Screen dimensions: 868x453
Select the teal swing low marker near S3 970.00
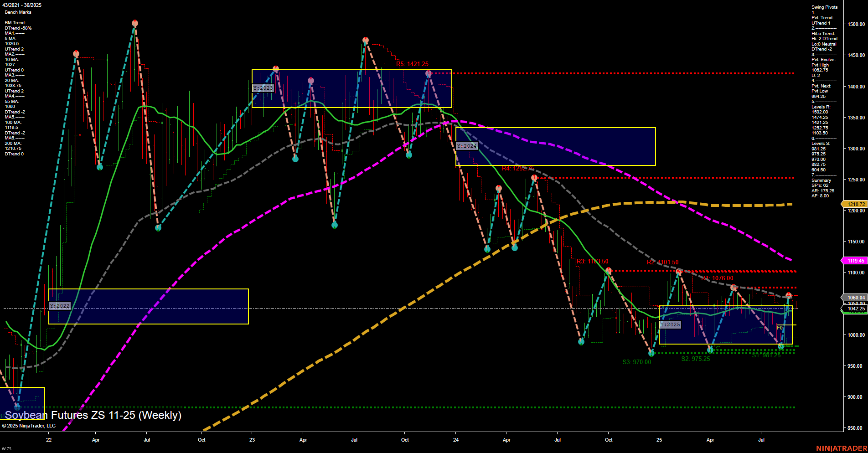tap(651, 352)
